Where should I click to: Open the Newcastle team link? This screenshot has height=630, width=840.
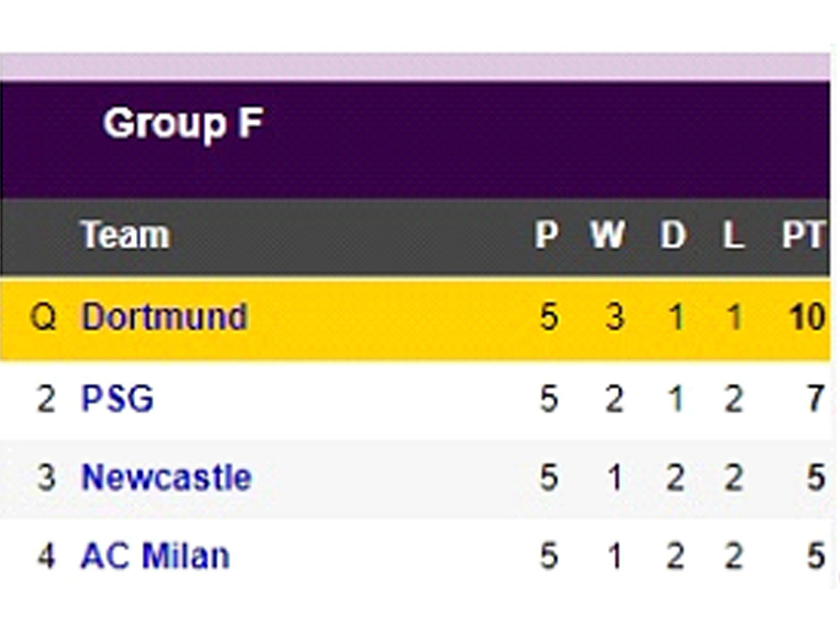point(166,477)
